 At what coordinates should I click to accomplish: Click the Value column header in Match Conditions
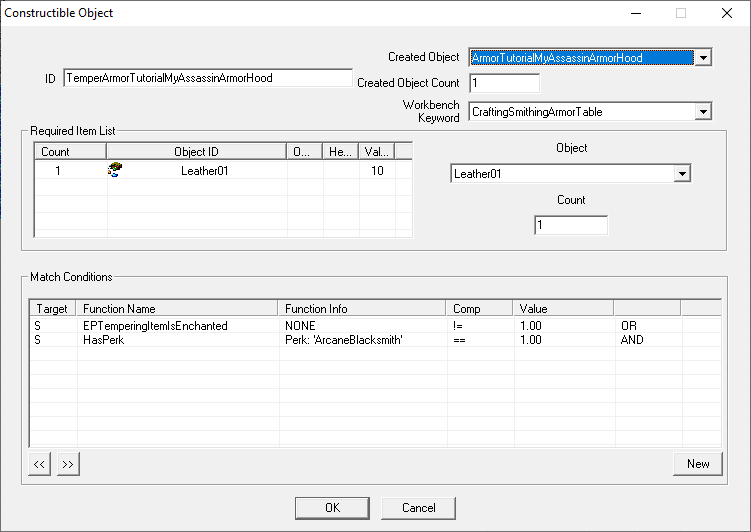pyautogui.click(x=563, y=308)
